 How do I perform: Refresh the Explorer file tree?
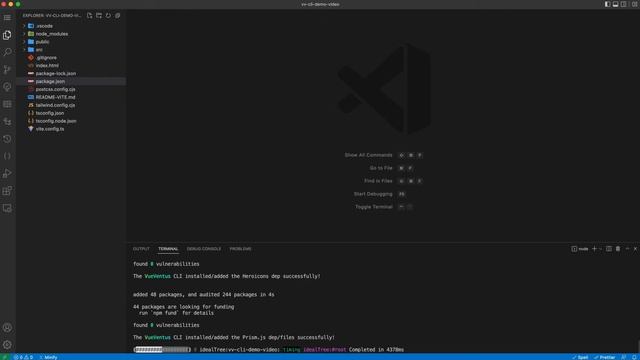click(x=108, y=16)
